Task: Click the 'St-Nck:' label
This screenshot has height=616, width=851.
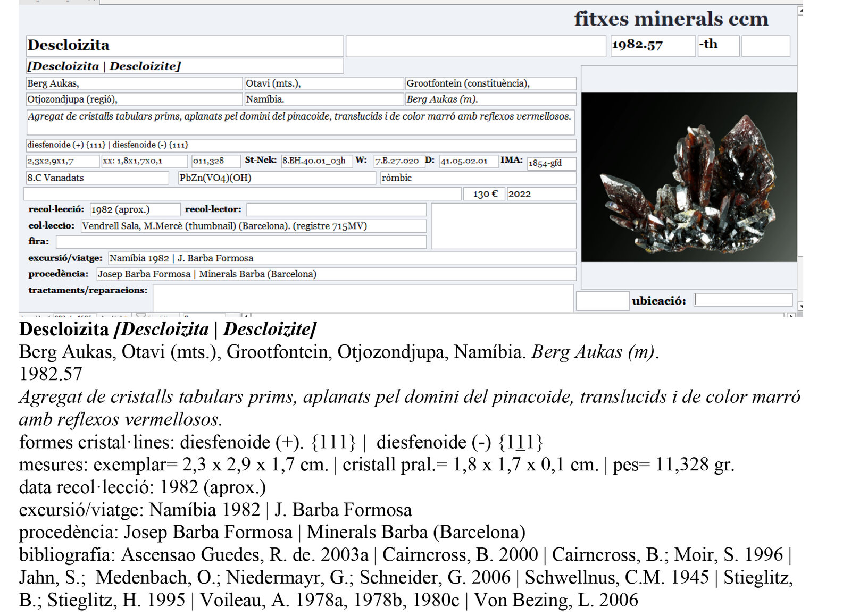Action: pyautogui.click(x=261, y=160)
